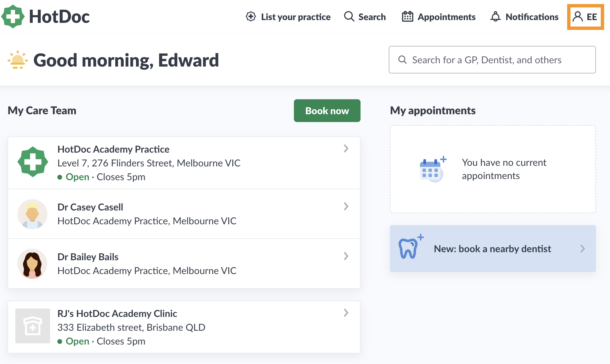Open the Appointments menu item
Viewport: 610px width, 364px height.
click(439, 17)
